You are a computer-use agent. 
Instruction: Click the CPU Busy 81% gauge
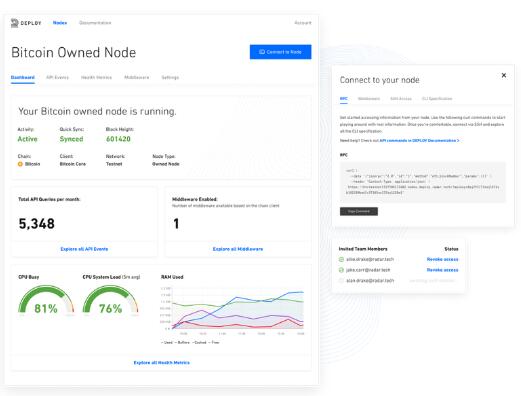click(x=46, y=299)
